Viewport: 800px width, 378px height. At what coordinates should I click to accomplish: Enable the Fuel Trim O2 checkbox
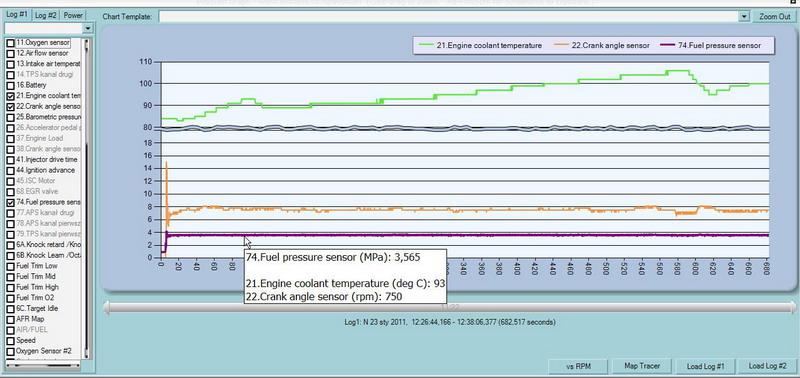(10, 297)
